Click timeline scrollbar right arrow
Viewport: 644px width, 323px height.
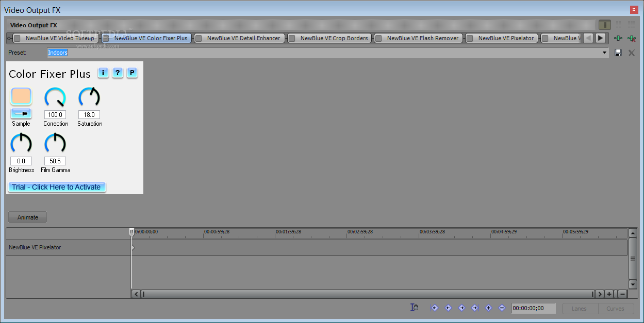(599, 294)
